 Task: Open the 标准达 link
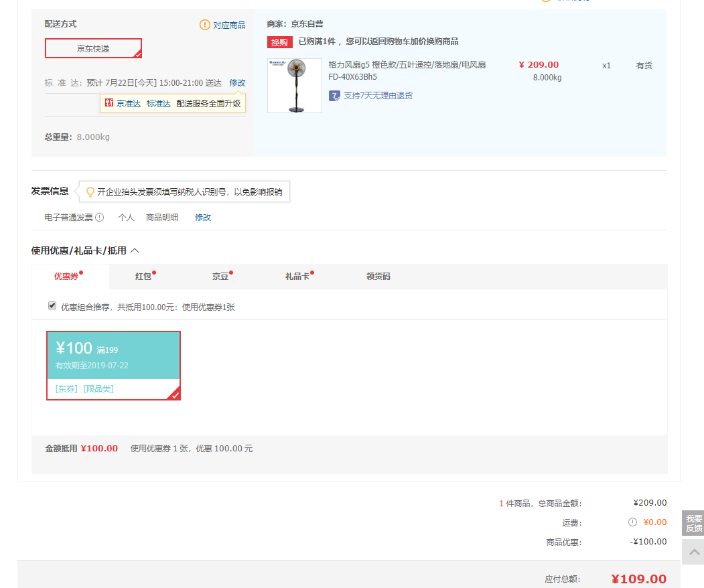click(x=159, y=104)
